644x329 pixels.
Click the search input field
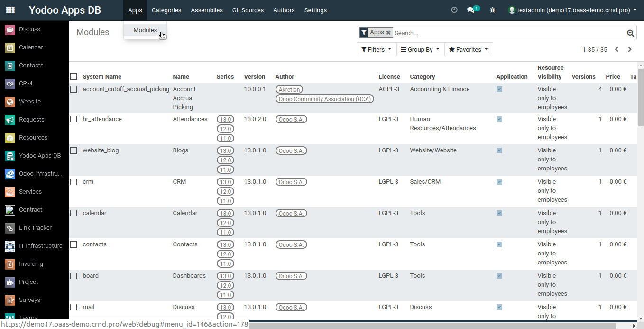[509, 33]
